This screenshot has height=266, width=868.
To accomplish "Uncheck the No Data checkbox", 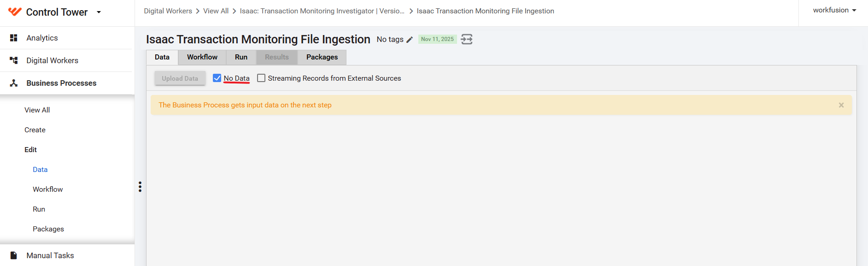I will pos(217,78).
